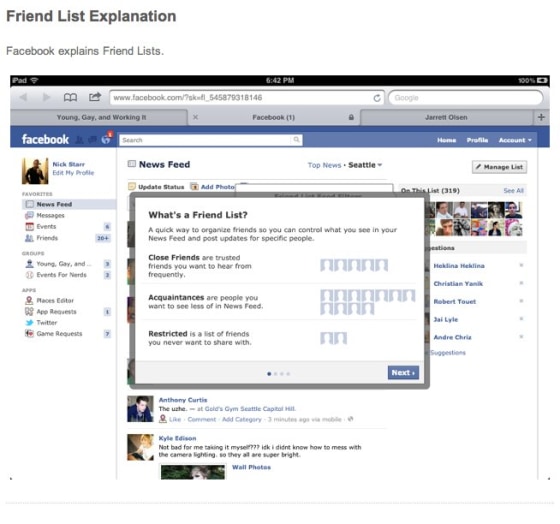
Task: Open Jai Lyle's suggested profile
Action: tap(446, 319)
